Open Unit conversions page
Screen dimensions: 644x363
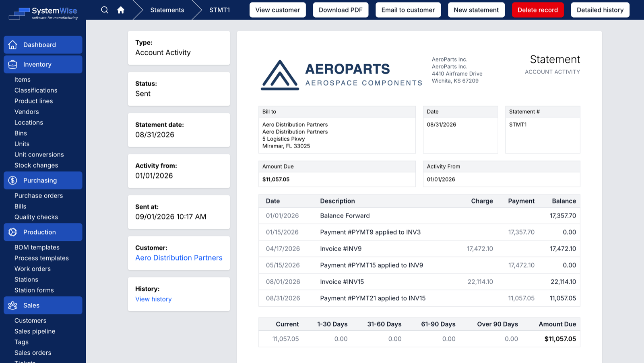[x=39, y=155]
